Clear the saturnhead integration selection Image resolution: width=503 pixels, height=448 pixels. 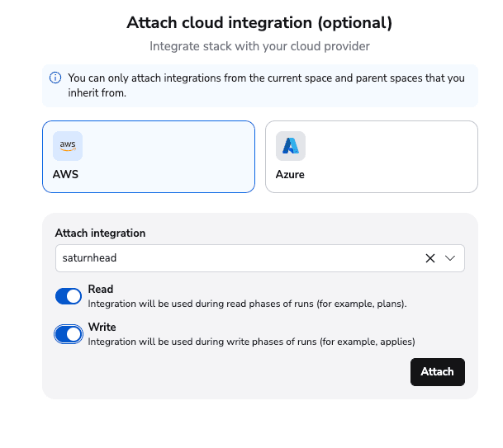(x=430, y=258)
